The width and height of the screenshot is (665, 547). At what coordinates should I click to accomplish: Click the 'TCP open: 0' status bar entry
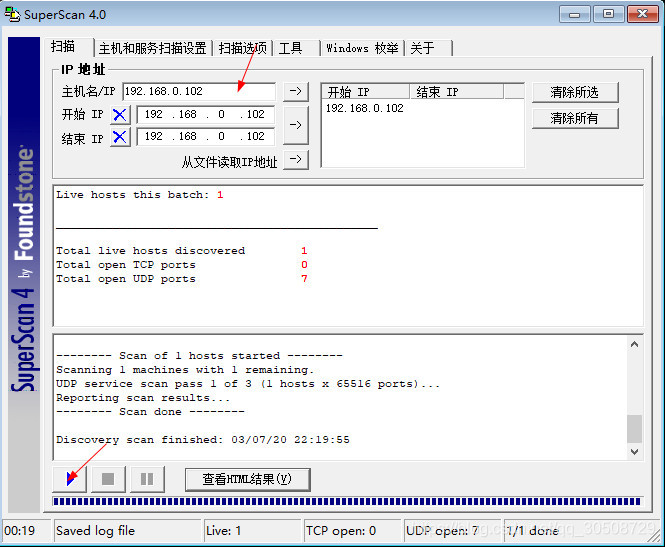click(x=352, y=531)
